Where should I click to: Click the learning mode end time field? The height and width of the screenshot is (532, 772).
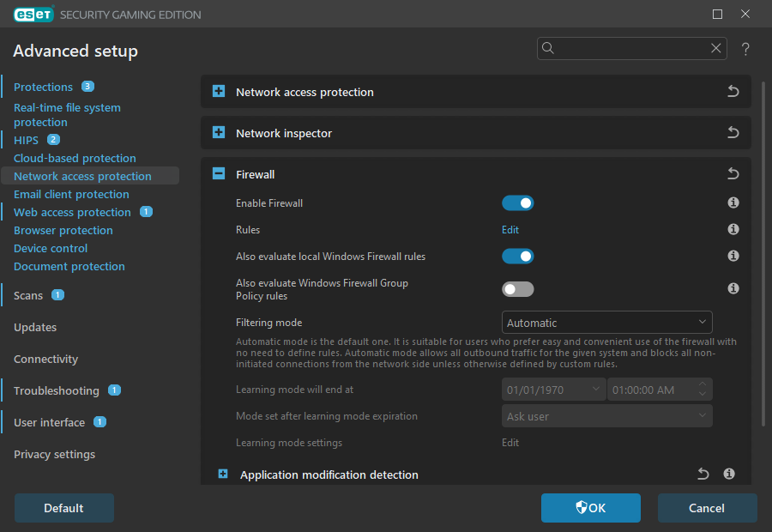pos(660,390)
